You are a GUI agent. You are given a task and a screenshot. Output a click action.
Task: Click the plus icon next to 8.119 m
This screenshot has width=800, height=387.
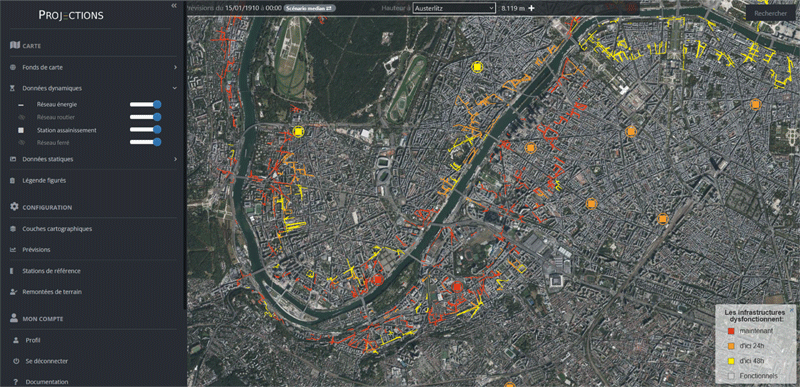(532, 8)
